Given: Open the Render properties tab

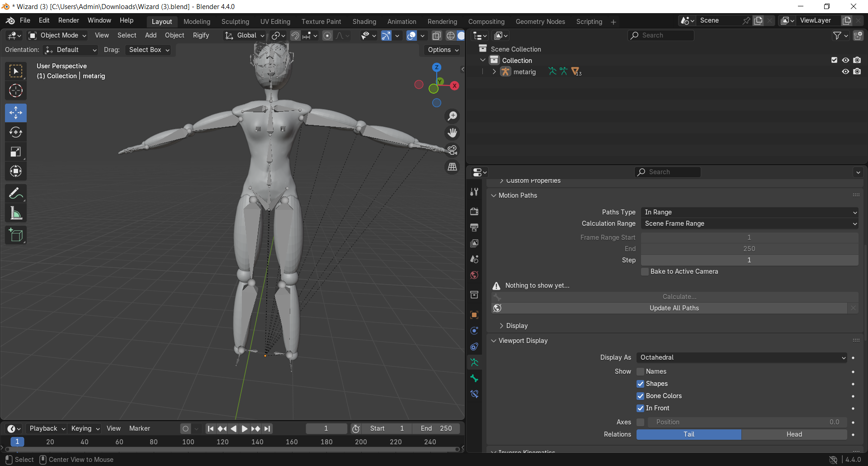Looking at the screenshot, I should click(x=474, y=211).
